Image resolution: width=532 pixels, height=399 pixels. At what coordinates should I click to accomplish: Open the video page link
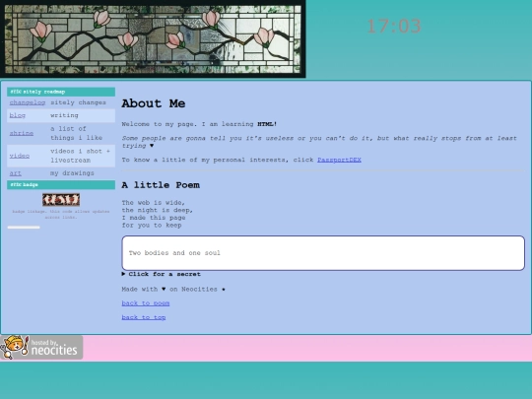pos(20,156)
